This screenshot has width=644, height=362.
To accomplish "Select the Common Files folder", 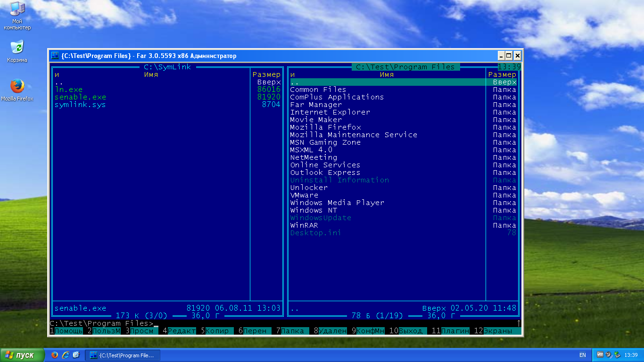I will pos(319,90).
